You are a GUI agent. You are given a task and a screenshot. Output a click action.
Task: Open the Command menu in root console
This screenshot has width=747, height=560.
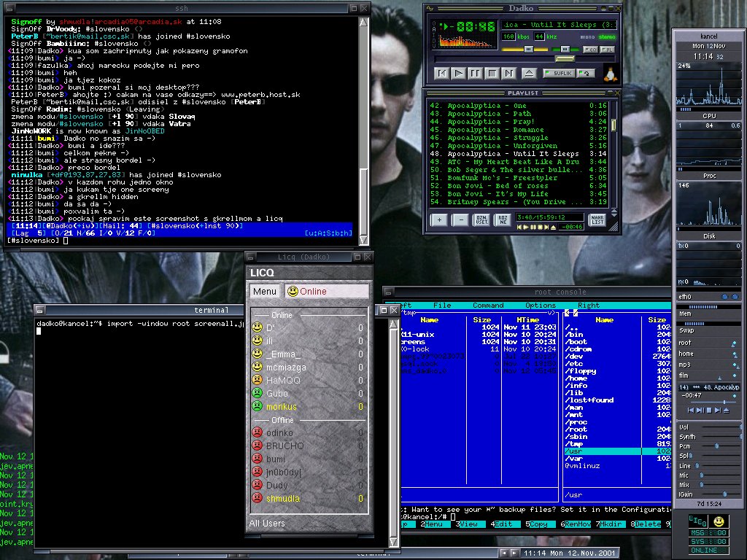click(x=487, y=306)
